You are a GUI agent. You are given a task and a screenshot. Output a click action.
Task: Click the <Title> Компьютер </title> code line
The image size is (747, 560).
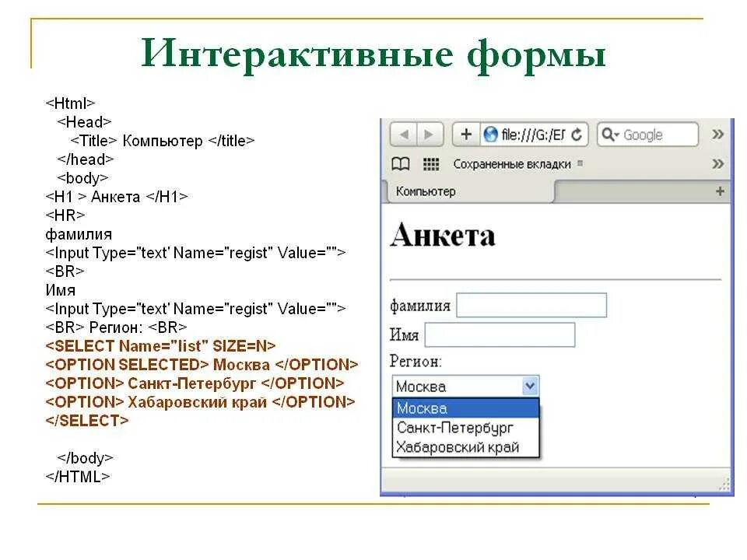point(163,141)
